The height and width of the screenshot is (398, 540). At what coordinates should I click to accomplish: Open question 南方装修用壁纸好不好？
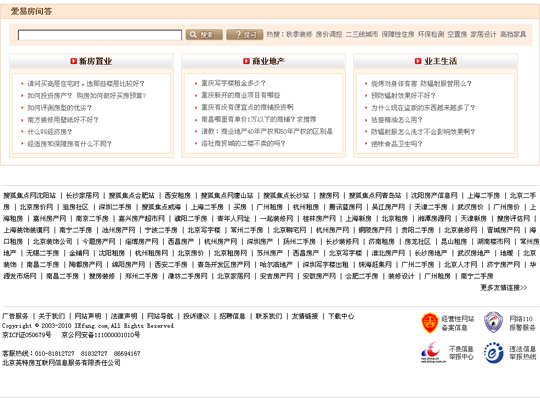pos(63,120)
